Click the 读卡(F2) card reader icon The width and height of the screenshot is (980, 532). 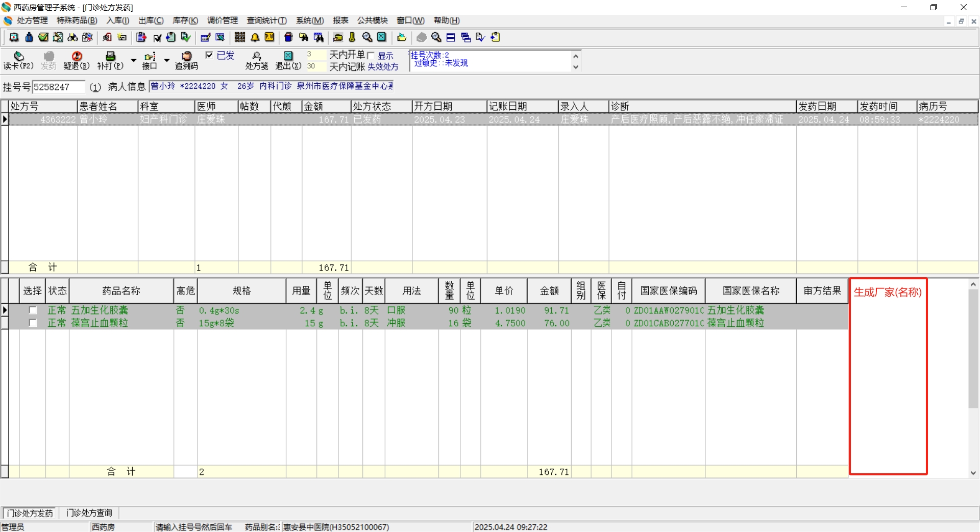click(x=18, y=57)
